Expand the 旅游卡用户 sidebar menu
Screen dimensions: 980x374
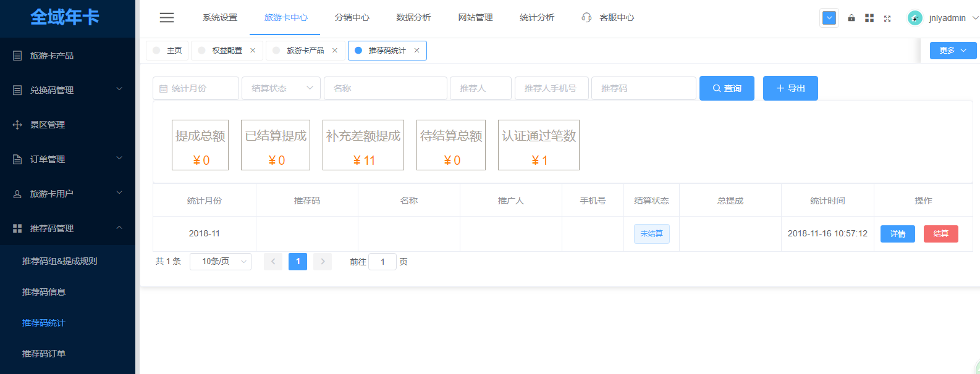click(x=119, y=193)
